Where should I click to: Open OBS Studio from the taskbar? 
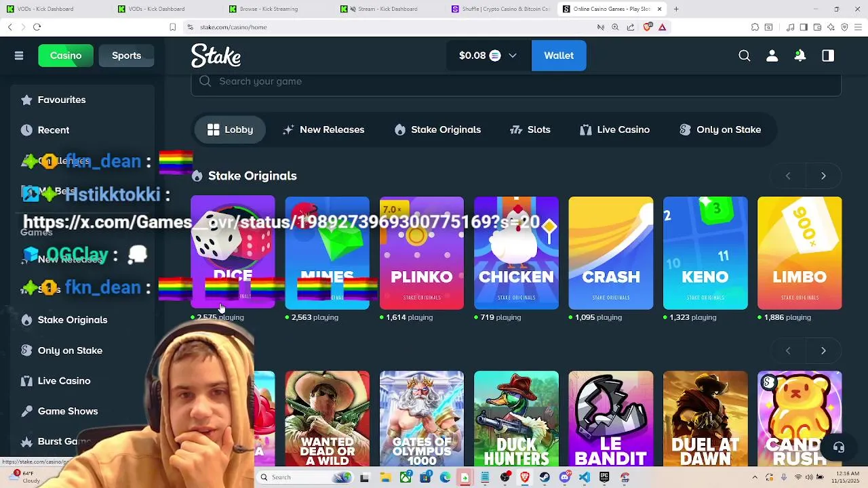(x=505, y=477)
